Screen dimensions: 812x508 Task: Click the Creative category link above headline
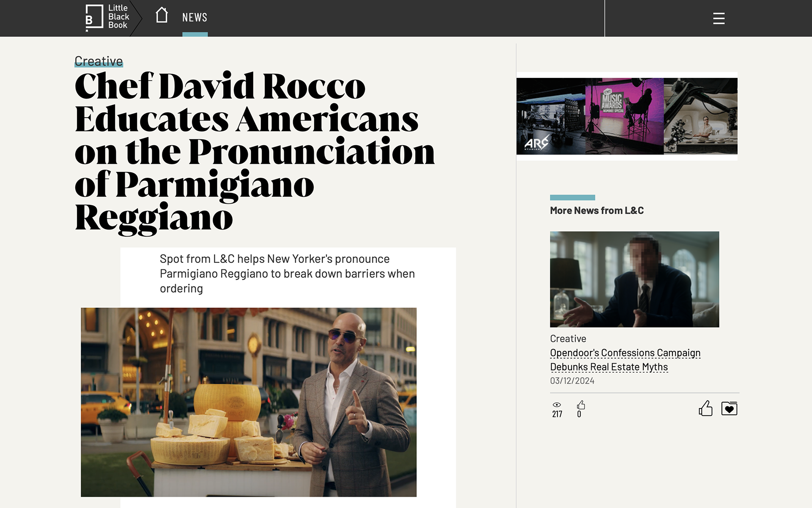[99, 61]
